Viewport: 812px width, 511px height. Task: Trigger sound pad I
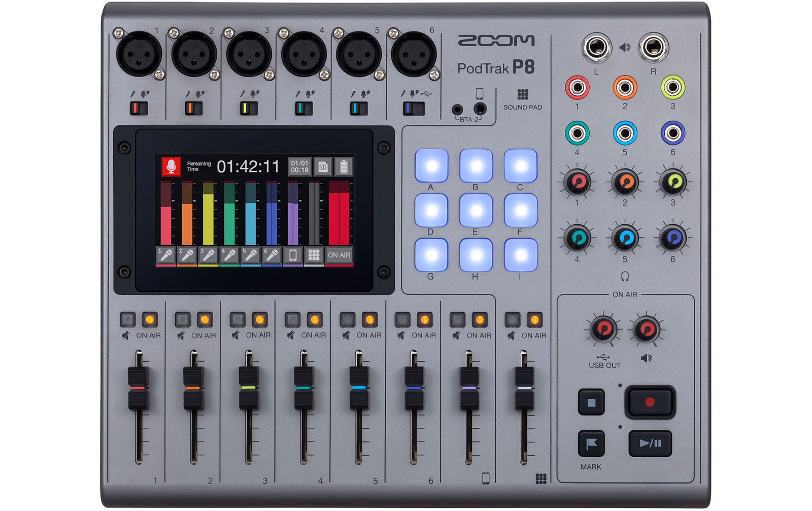[x=521, y=255]
